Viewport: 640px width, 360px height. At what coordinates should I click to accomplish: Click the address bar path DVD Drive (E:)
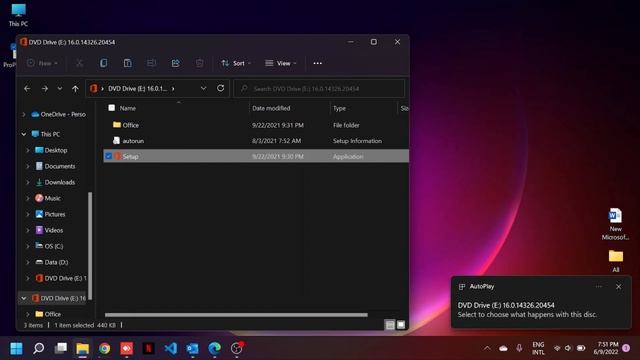click(137, 89)
